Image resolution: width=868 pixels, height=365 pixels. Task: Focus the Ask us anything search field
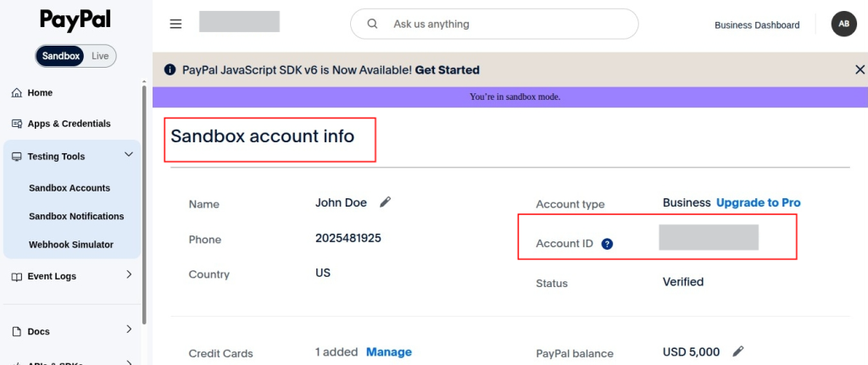pyautogui.click(x=494, y=24)
